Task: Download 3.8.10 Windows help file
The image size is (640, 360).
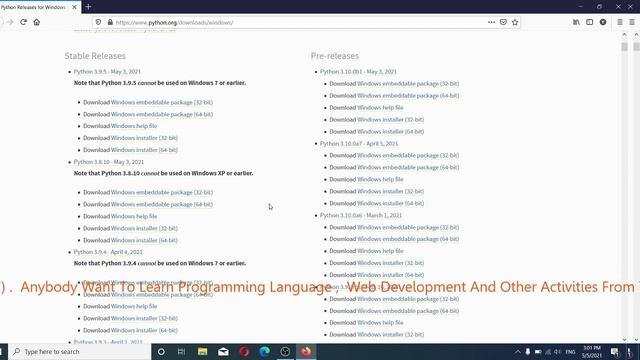Action: (134, 216)
